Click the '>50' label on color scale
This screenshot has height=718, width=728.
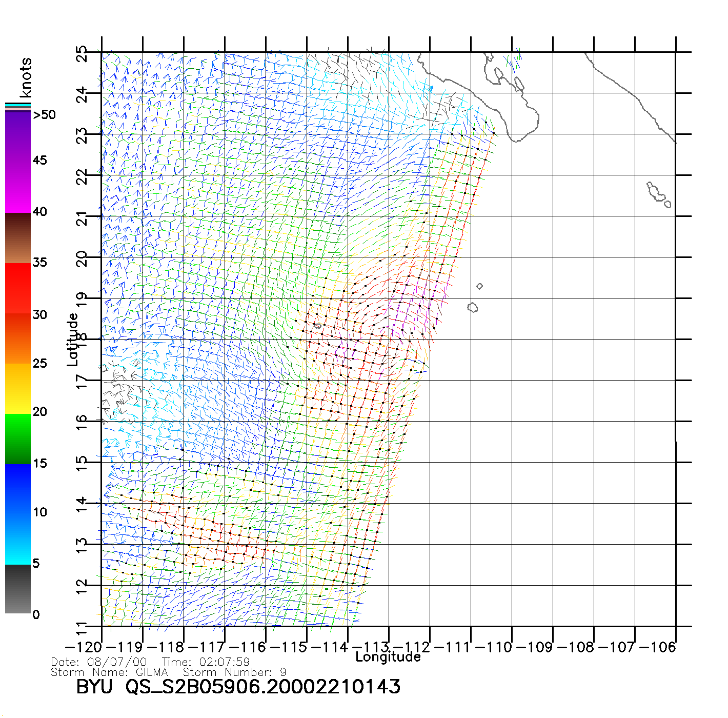click(x=45, y=115)
